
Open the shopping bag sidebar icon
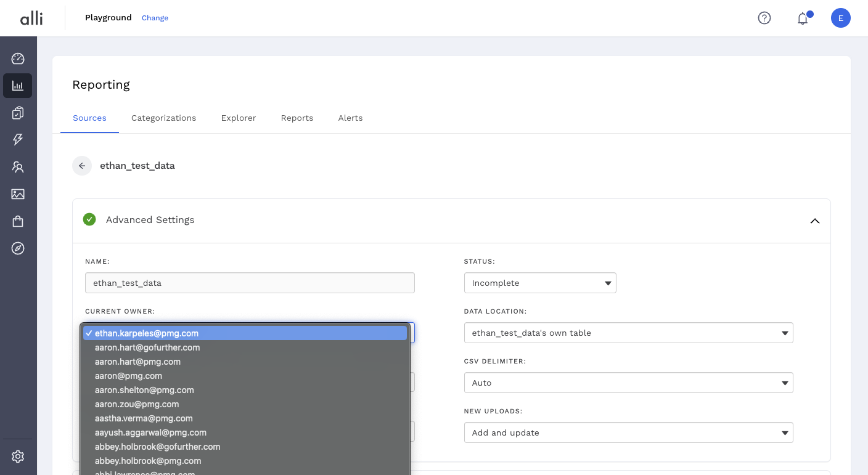pyautogui.click(x=18, y=221)
